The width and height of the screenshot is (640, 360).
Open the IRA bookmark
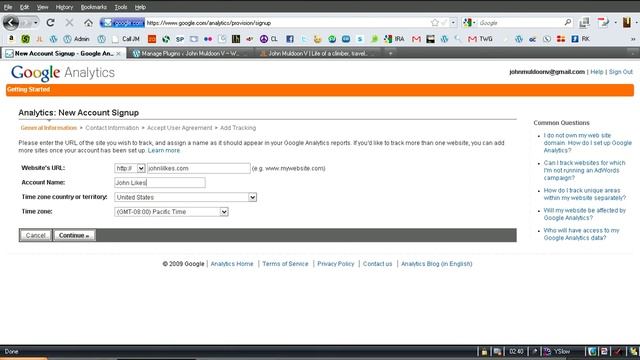[394, 39]
